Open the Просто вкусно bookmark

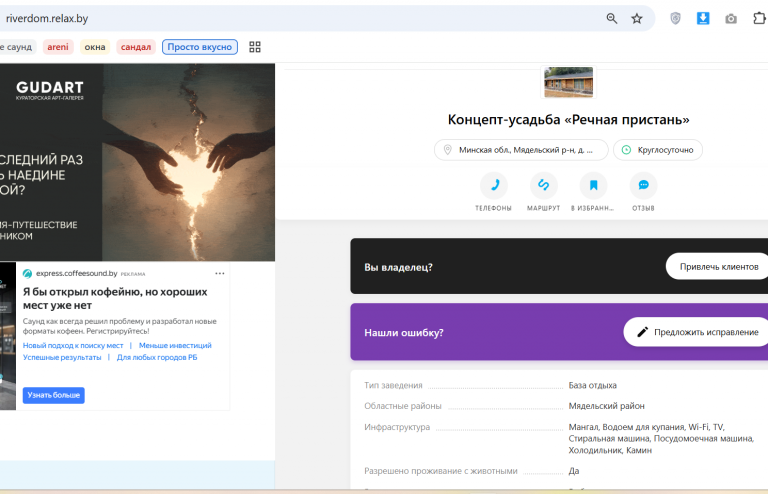point(200,47)
